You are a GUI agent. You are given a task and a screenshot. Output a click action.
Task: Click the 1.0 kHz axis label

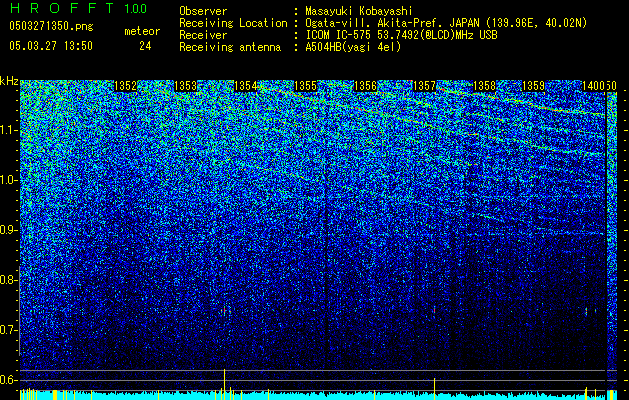(x=9, y=180)
